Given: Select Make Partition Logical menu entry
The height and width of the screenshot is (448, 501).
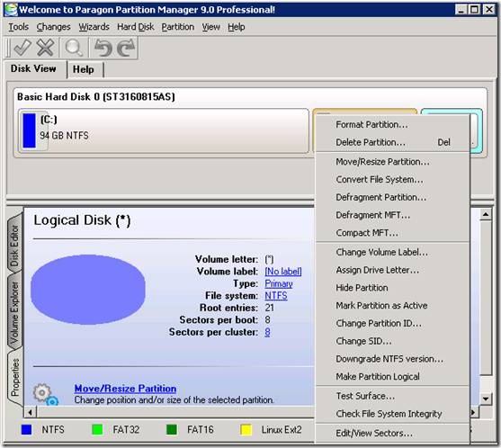Looking at the screenshot, I should tap(393, 377).
